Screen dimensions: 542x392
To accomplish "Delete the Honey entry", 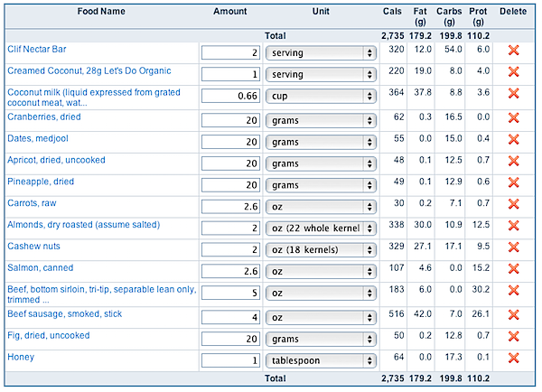I will 514,358.
